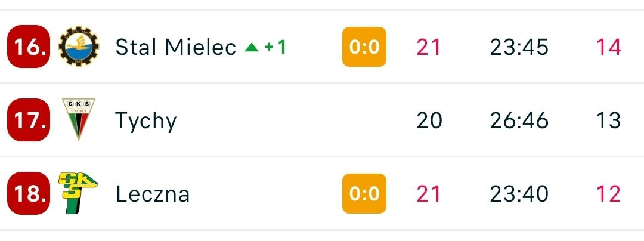
Task: Open the Leczna club logo
Action: (79, 193)
